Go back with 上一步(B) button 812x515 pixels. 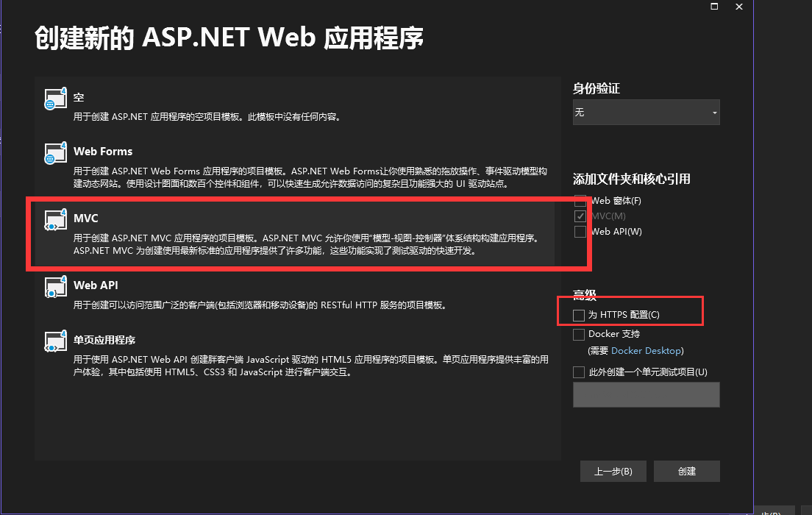613,471
